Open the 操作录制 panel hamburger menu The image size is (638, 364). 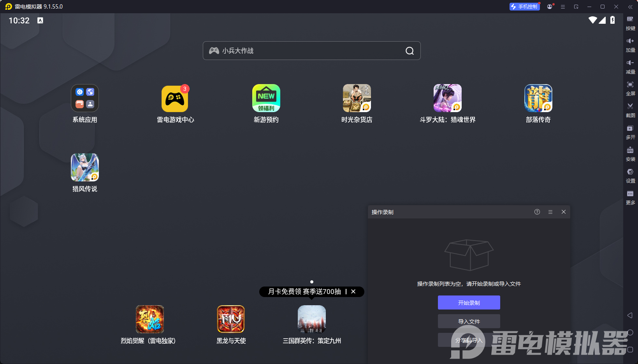pos(550,212)
